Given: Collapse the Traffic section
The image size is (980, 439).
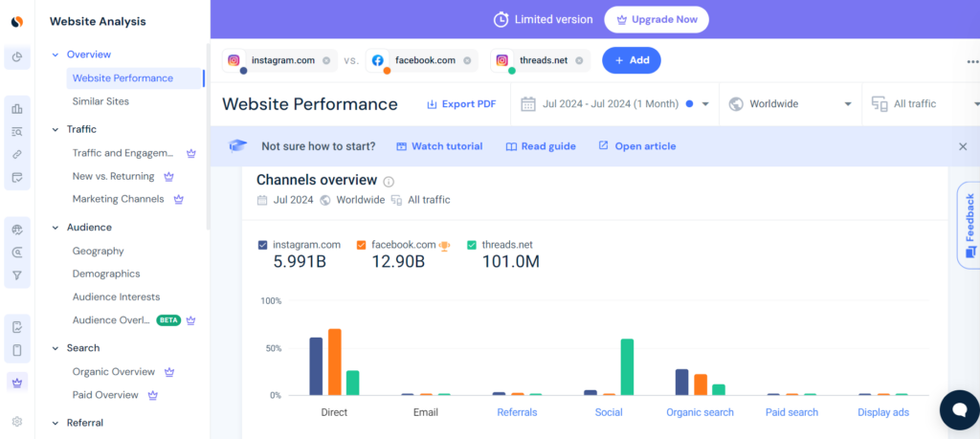Looking at the screenshot, I should (55, 130).
